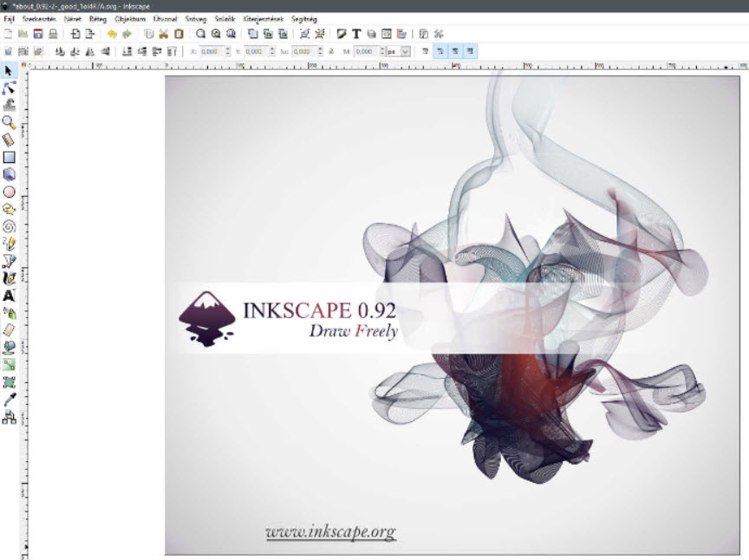Screen dimensions: 749x560
Task: Select the Measure ruler tool
Action: click(x=9, y=140)
